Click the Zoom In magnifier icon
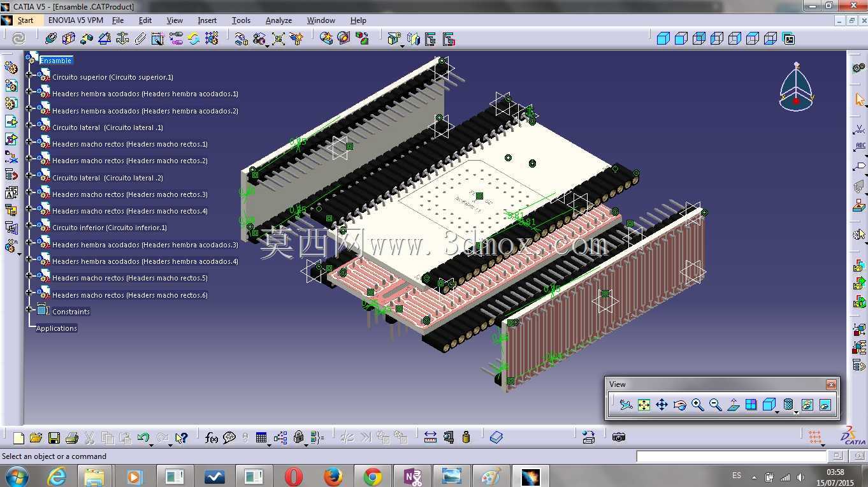Viewport: 868px width, 487px height. pyautogui.click(x=697, y=405)
